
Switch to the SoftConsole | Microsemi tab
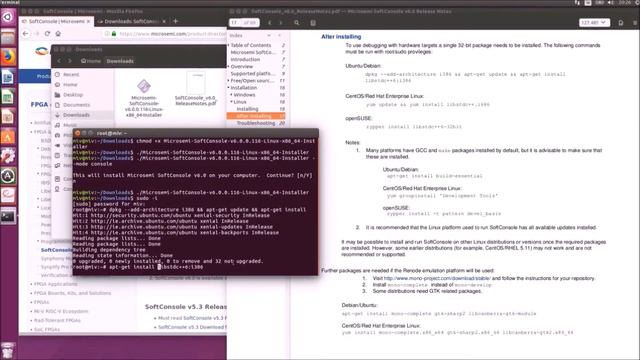(x=56, y=21)
